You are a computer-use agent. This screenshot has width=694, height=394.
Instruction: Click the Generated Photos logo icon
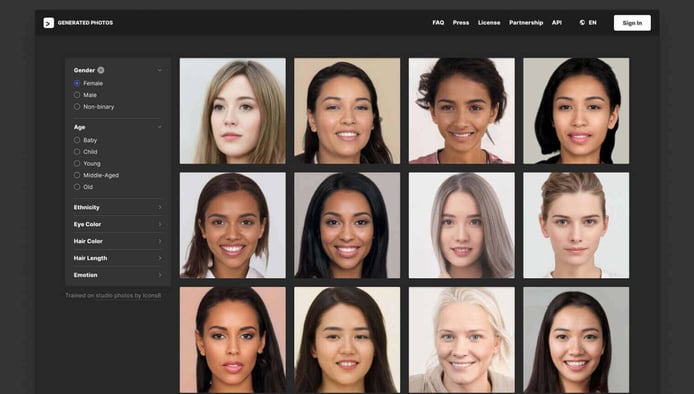pyautogui.click(x=49, y=23)
